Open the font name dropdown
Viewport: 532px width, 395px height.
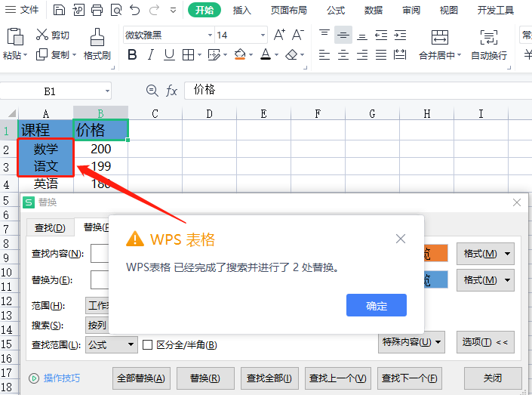coord(210,35)
